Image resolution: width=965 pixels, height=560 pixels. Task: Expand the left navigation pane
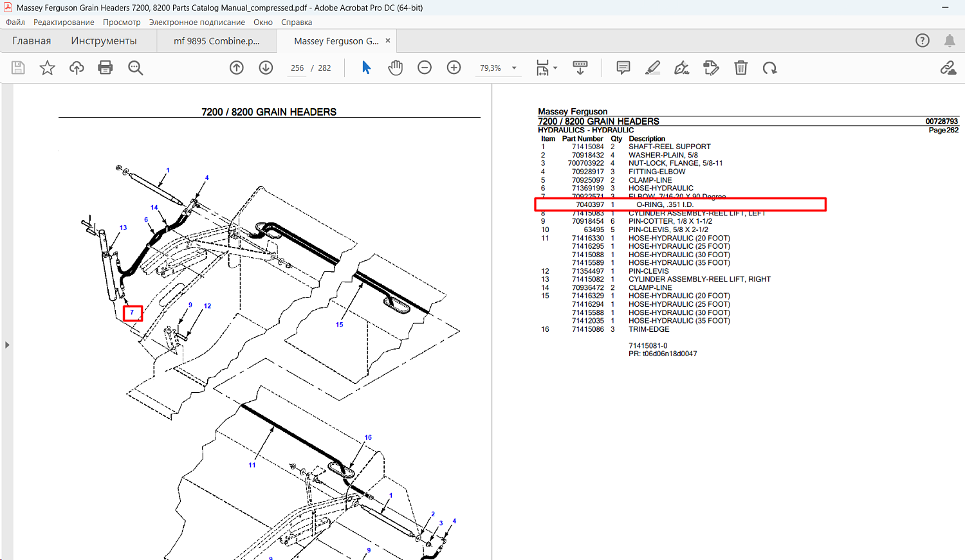(x=7, y=345)
